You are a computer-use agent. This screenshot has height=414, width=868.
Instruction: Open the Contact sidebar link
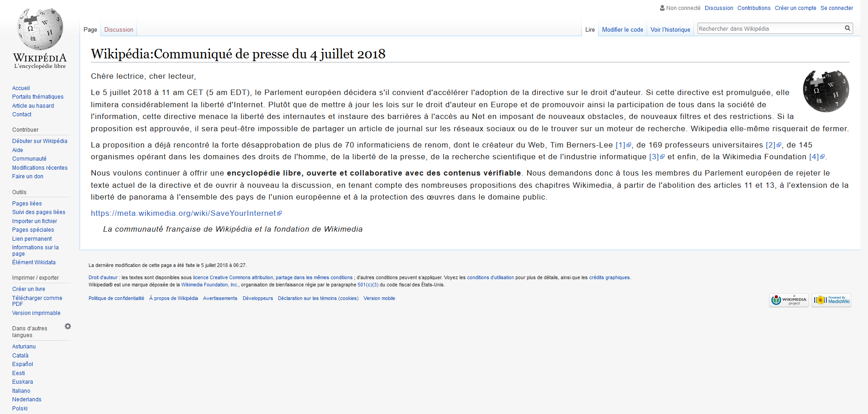pos(22,114)
